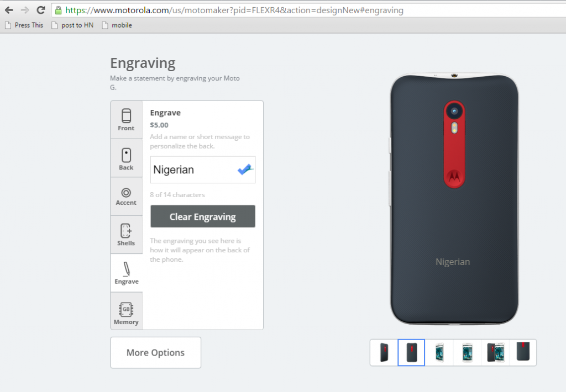Switch to the Shells tab
This screenshot has height=392, width=566.
pos(127,235)
